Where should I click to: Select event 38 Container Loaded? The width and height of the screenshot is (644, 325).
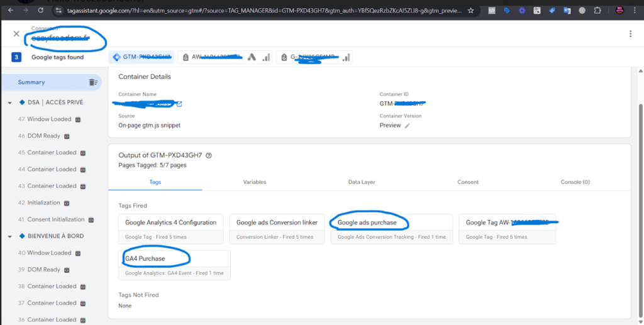click(52, 287)
